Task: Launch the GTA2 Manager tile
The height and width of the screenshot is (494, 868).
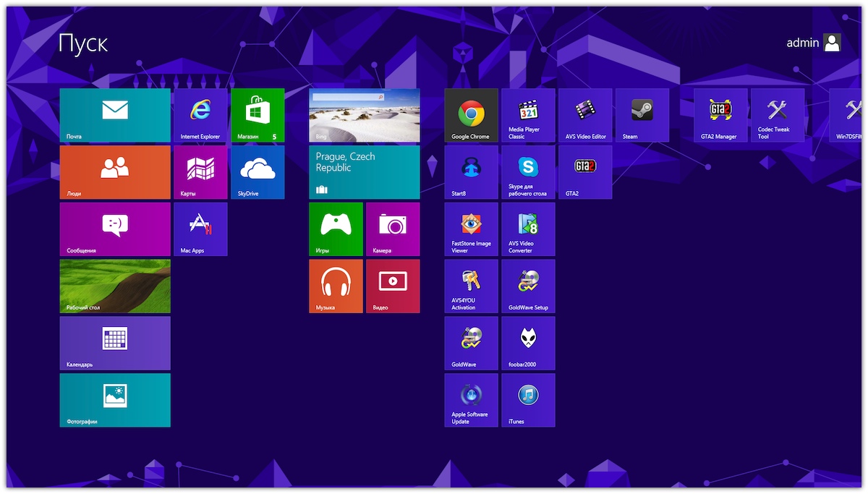Action: pyautogui.click(x=720, y=115)
